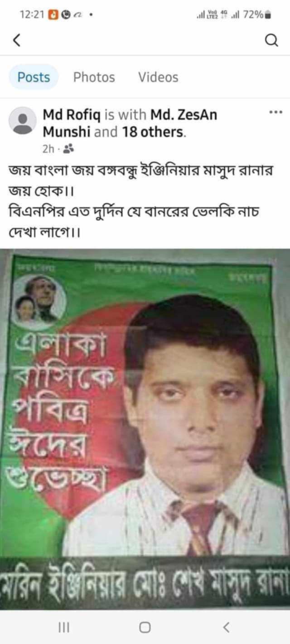Tap Md Rofiq's profile avatar

22,121
